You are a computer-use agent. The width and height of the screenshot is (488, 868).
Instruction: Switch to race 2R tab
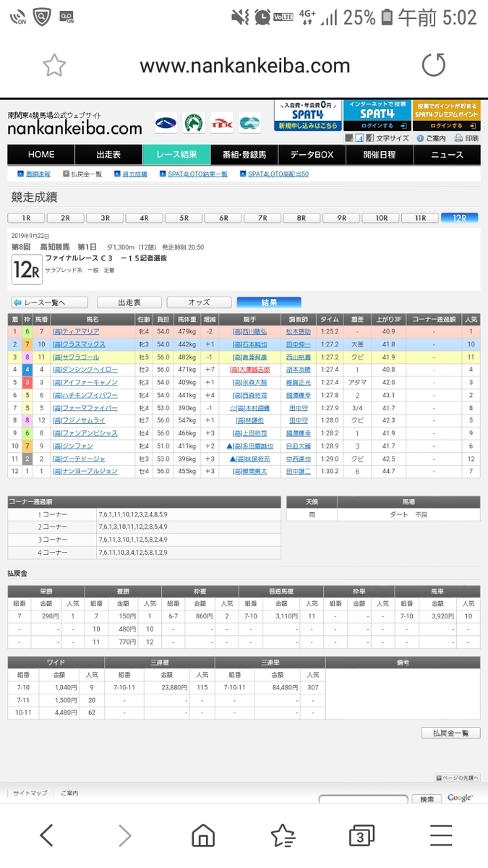pyautogui.click(x=65, y=218)
